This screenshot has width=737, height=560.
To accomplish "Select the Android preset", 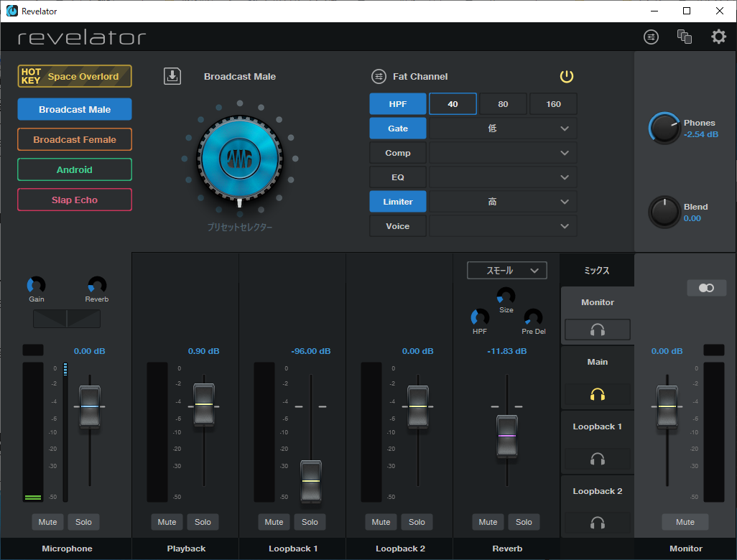I will click(75, 169).
